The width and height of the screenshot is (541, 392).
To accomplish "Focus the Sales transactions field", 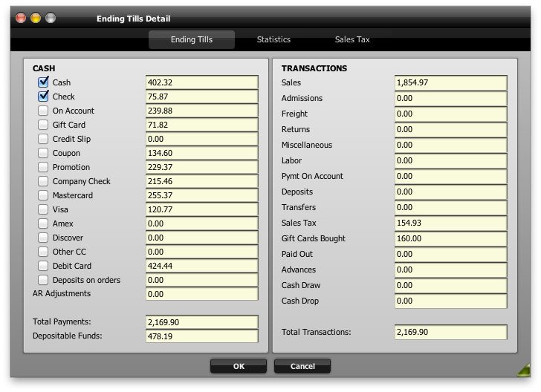I will coord(450,82).
